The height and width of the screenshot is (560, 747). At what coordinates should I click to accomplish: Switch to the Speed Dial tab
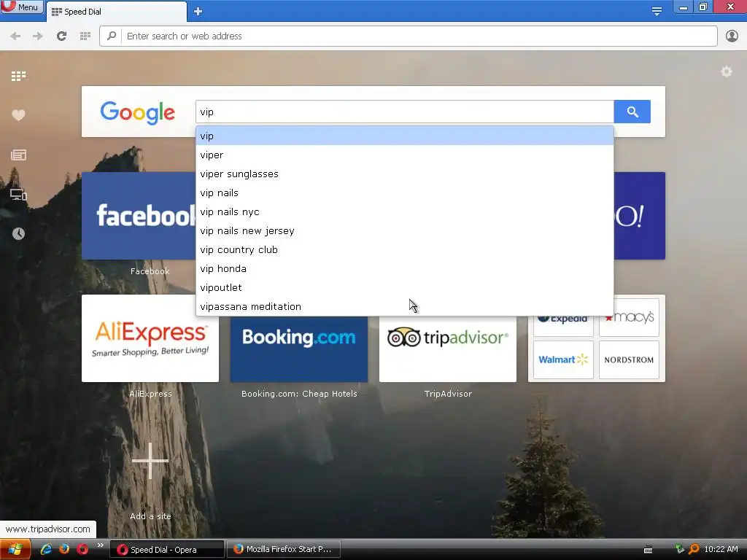click(x=116, y=12)
